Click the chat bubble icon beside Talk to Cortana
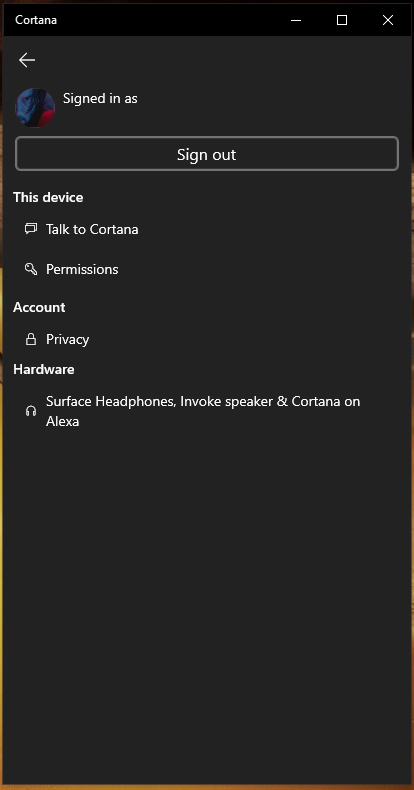The height and width of the screenshot is (790, 414). coord(31,229)
